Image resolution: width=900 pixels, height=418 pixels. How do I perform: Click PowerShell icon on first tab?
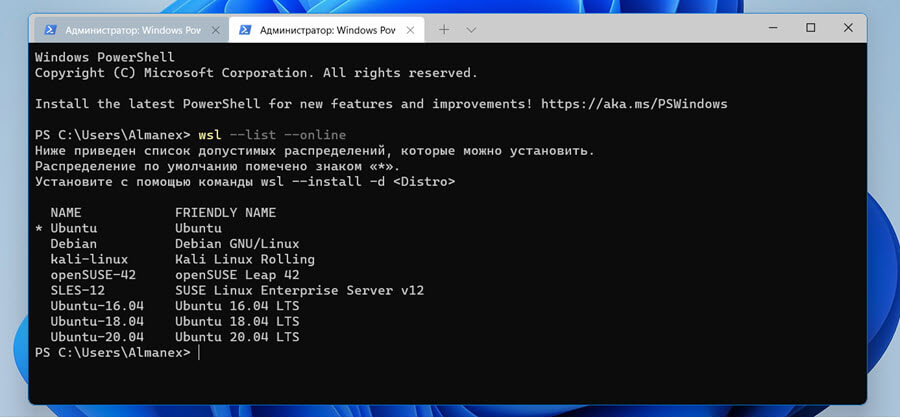[51, 30]
